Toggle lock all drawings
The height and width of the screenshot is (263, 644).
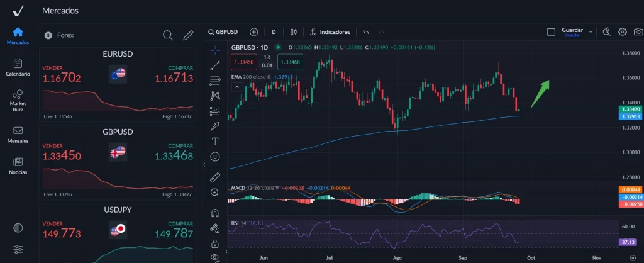click(x=215, y=243)
